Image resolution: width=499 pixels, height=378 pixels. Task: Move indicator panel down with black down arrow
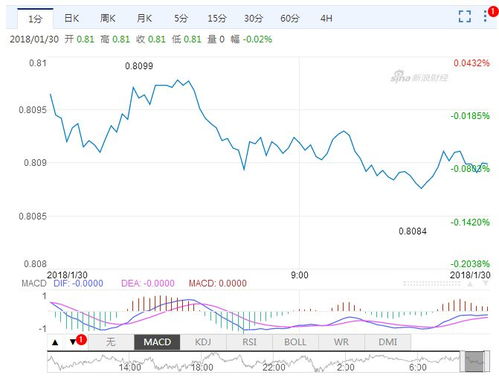pyautogui.click(x=73, y=342)
